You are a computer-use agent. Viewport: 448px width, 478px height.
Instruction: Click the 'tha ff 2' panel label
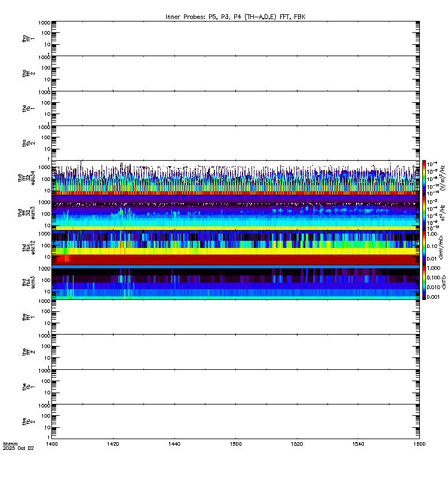[28, 73]
